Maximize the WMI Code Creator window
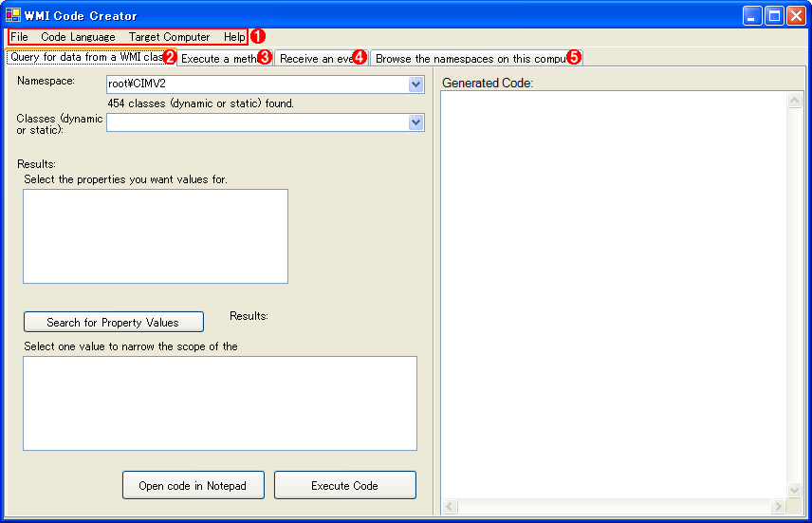812x523 pixels. click(774, 16)
